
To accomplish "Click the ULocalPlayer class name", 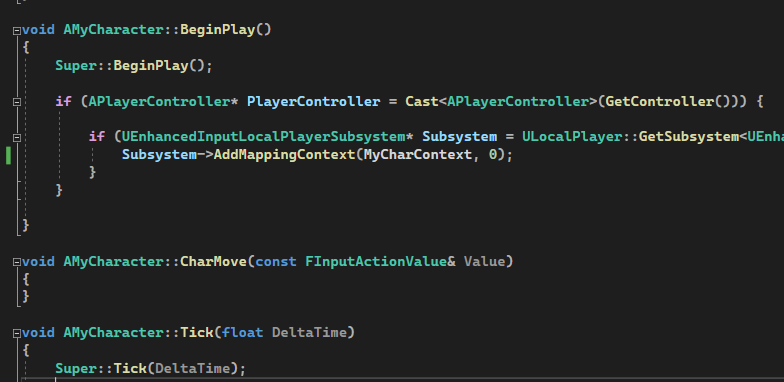I will point(572,136).
